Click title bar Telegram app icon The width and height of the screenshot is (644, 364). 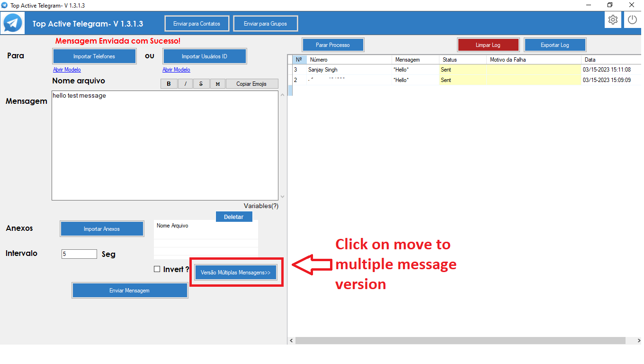point(5,5)
